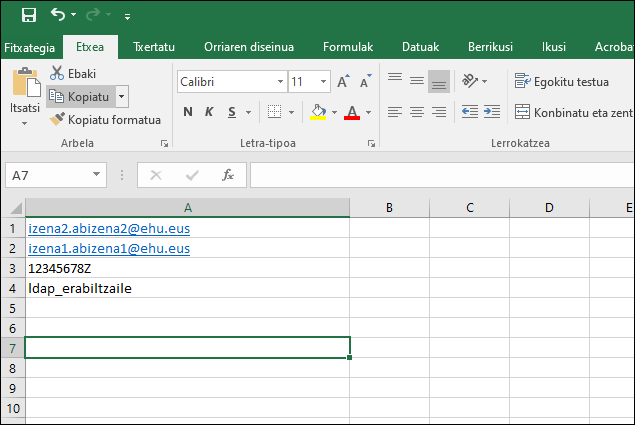
Task: Open font color palette arrow
Action: (368, 112)
